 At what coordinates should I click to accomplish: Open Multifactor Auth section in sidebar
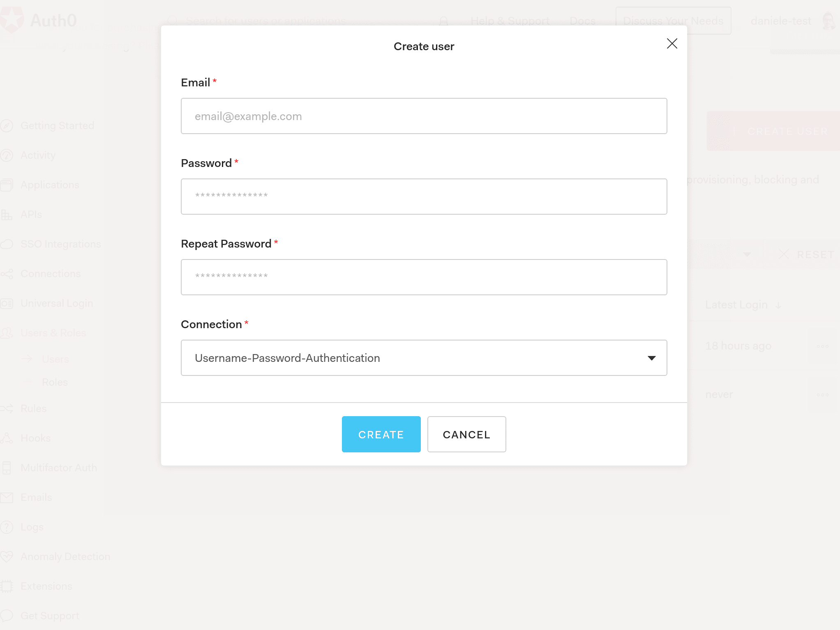59,468
